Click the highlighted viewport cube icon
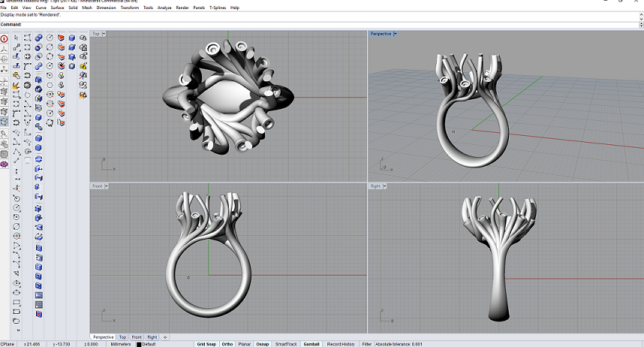Image resolution: width=644 pixels, height=347 pixels. 4,122
